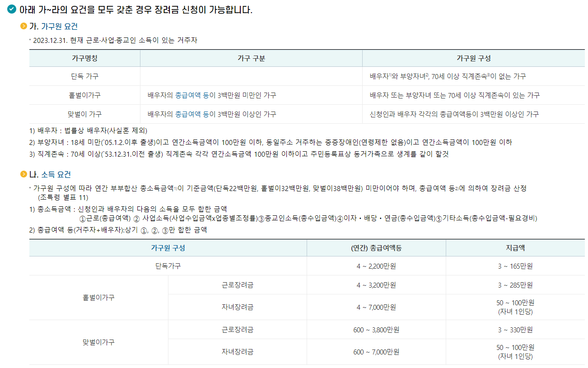Screen dimensions: 588x368
Task: Click the income range '600 ~ 7,000만원'
Action: [376, 352]
